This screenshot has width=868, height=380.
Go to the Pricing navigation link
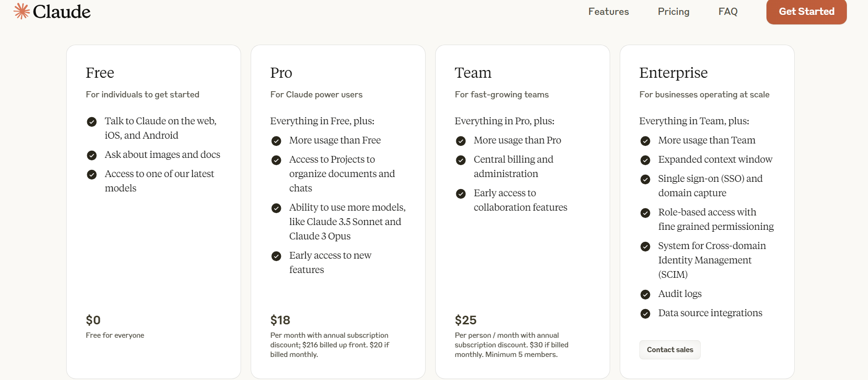[673, 12]
